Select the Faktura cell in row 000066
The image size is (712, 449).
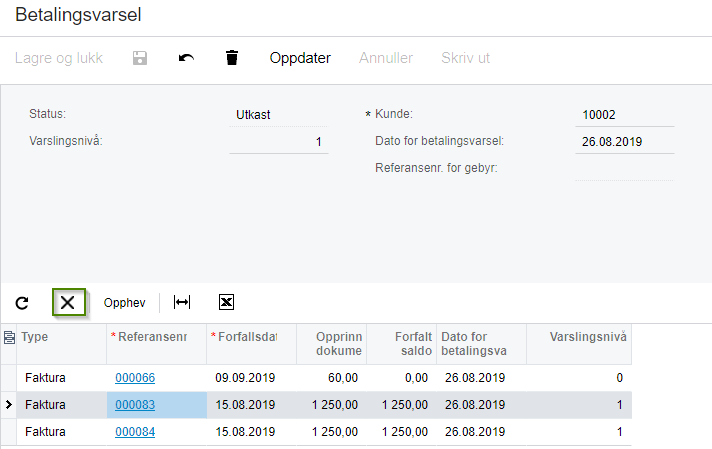coord(61,378)
